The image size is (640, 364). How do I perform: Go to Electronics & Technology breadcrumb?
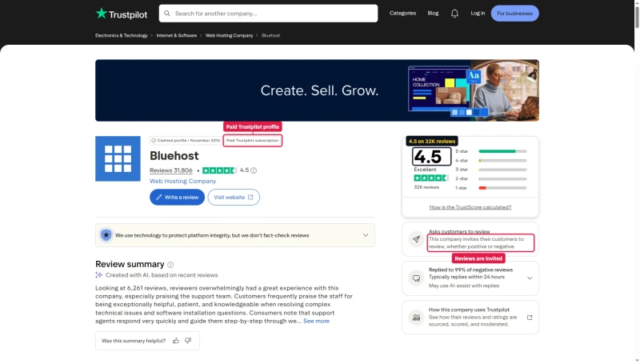122,35
